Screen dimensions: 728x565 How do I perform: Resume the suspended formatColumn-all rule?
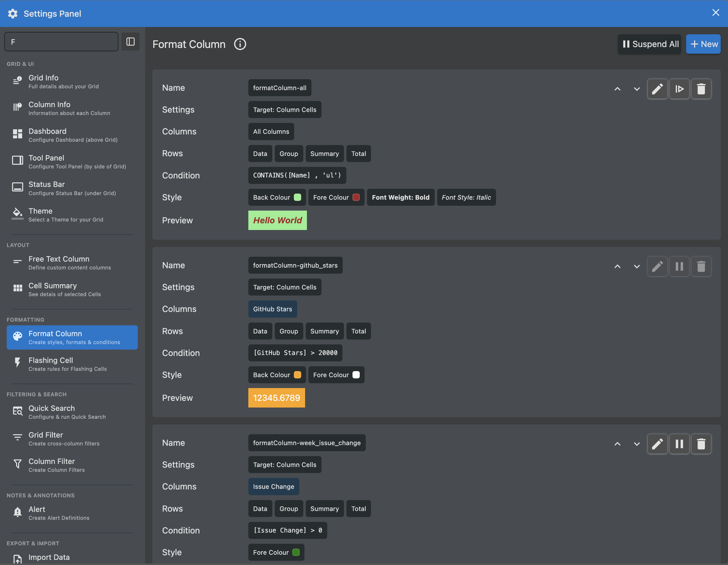pyautogui.click(x=679, y=89)
